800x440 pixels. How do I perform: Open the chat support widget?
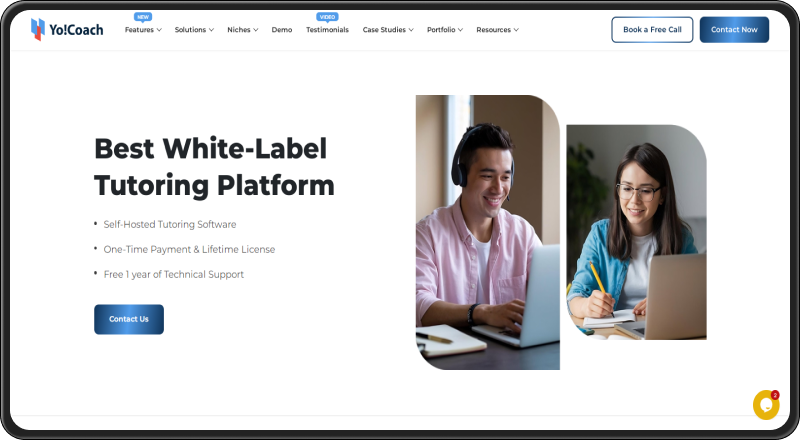pos(765,405)
